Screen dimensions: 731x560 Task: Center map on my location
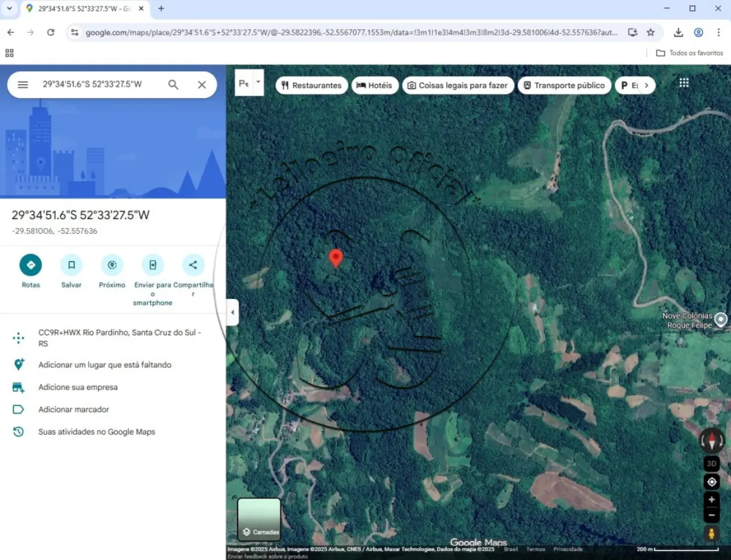pyautogui.click(x=712, y=482)
